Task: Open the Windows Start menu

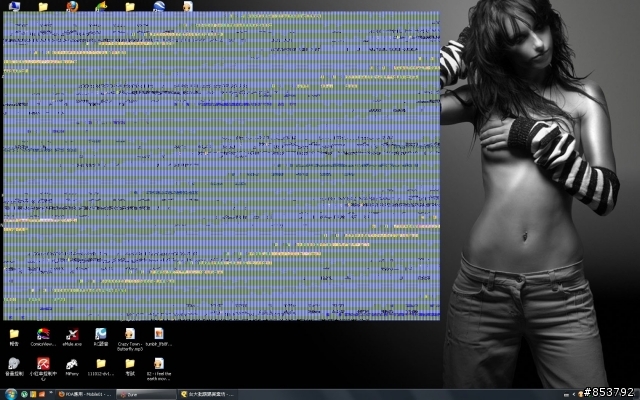Action: [11, 394]
